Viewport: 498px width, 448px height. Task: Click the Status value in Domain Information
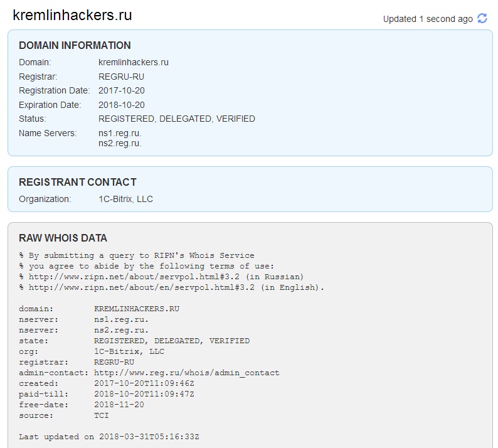(x=177, y=119)
